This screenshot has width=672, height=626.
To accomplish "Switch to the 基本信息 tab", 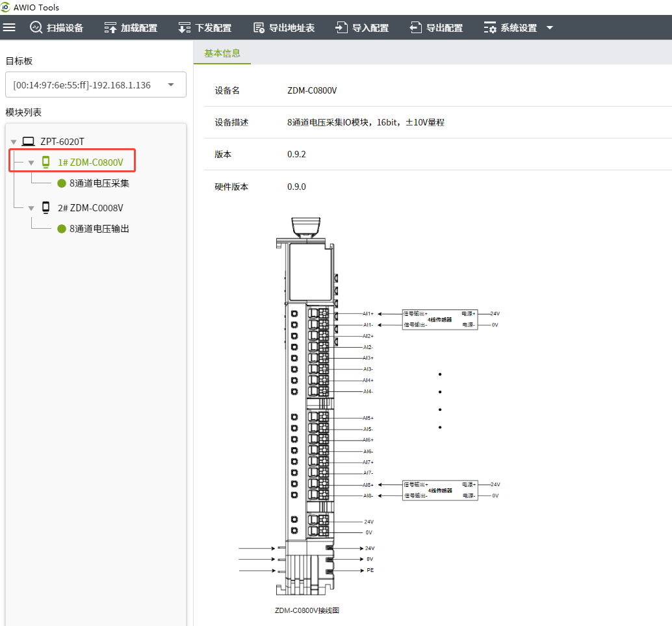I will click(x=222, y=53).
